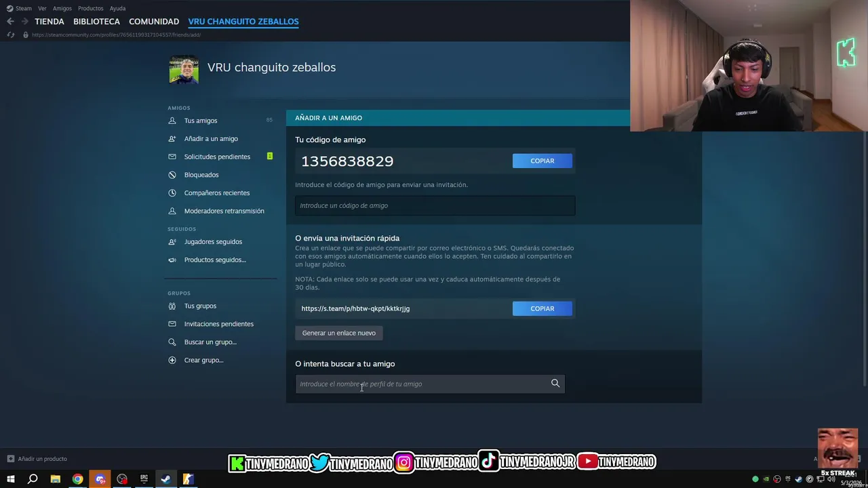868x488 pixels.
Task: Open Windows taskbar search
Action: coord(33,479)
